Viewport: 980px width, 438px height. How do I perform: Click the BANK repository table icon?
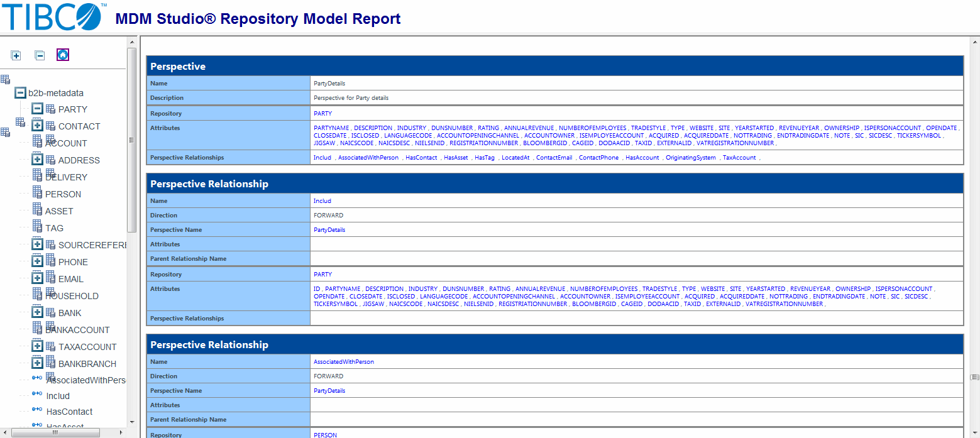[x=50, y=312]
